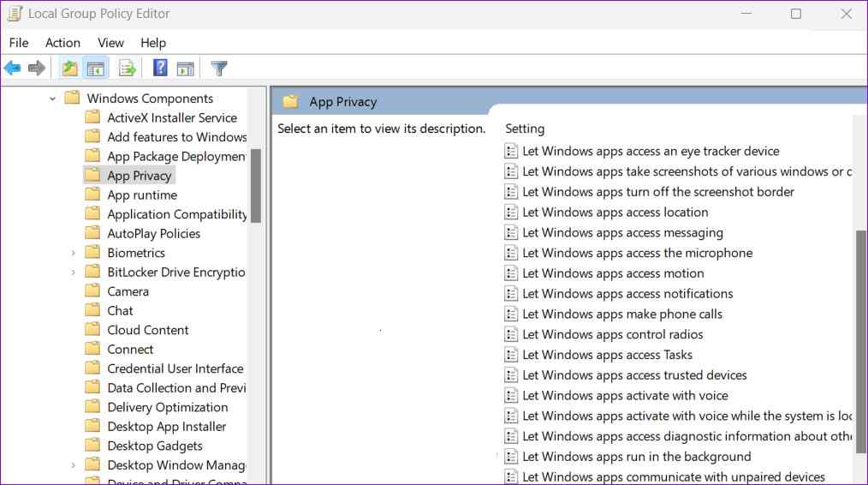Screen dimensions: 868x485
Task: Select 'access diagnostic information' setting
Action: pos(687,436)
